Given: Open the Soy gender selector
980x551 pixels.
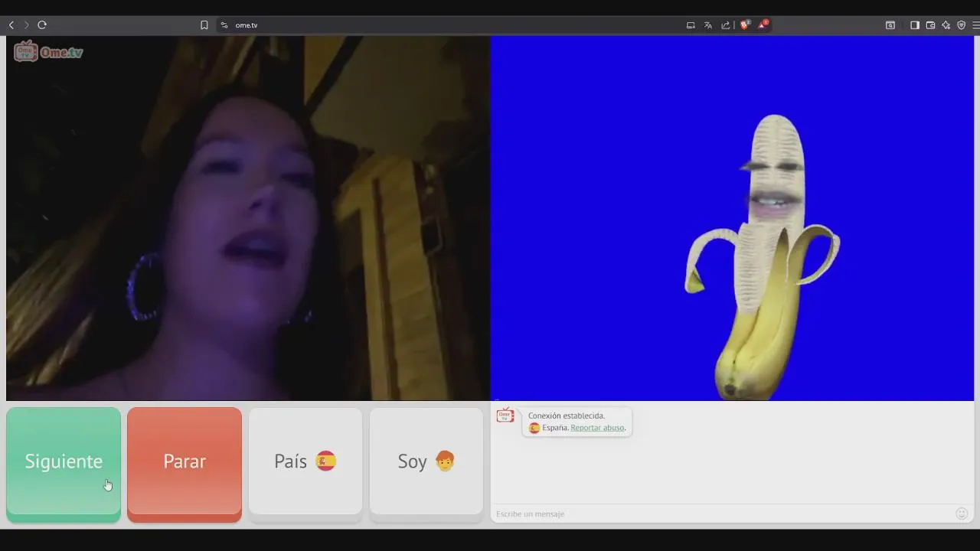Looking at the screenshot, I should 426,465.
